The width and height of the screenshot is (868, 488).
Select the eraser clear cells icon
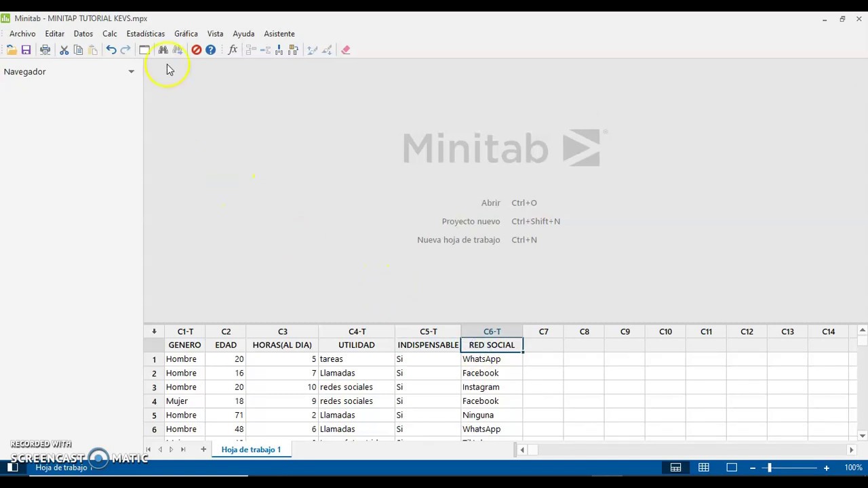(346, 50)
